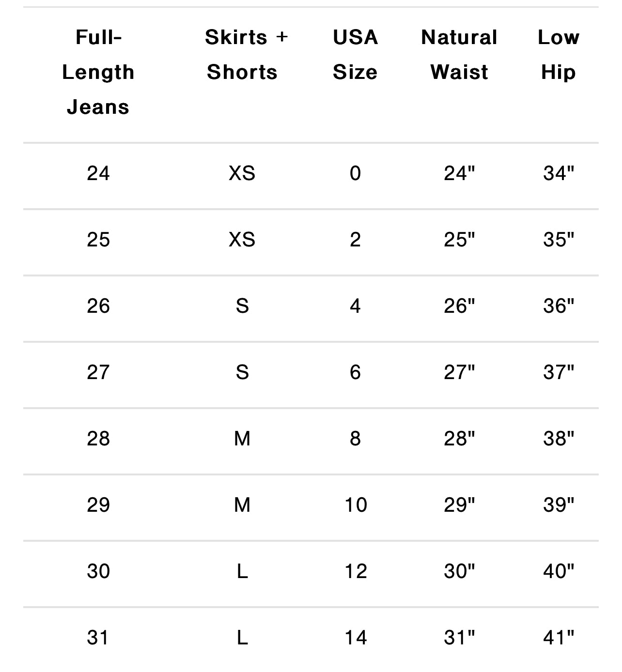Click the 41" low hip measurement

tap(559, 638)
